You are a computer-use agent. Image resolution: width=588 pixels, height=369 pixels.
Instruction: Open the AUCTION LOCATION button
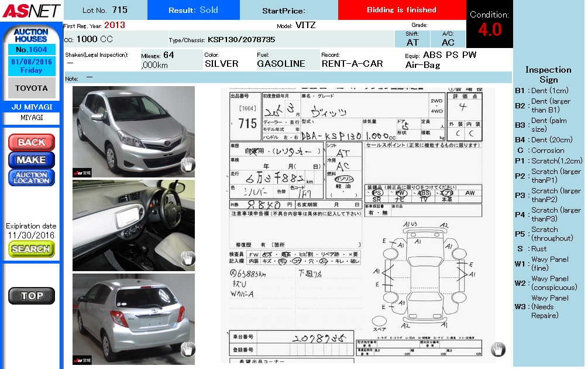pyautogui.click(x=32, y=177)
